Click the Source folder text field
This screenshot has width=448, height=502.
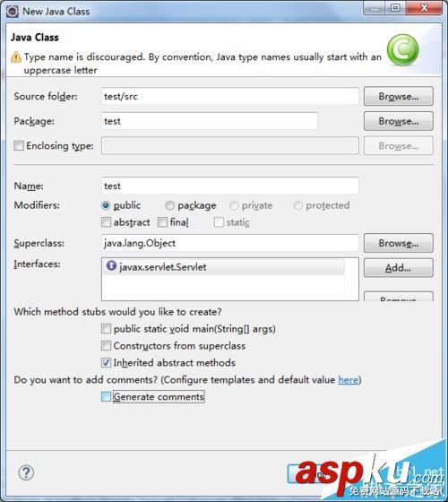tap(229, 96)
